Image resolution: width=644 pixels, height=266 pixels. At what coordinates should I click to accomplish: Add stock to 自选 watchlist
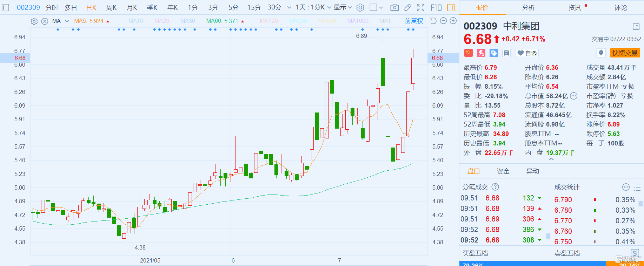527,53
